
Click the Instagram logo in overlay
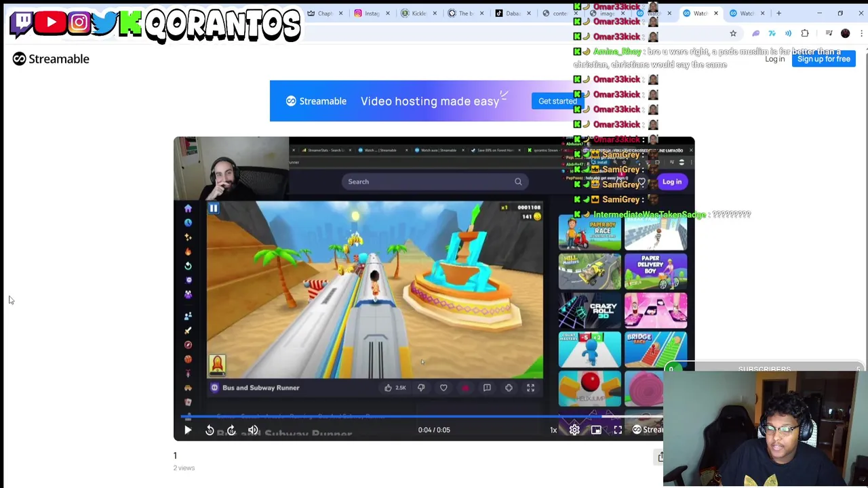click(79, 23)
